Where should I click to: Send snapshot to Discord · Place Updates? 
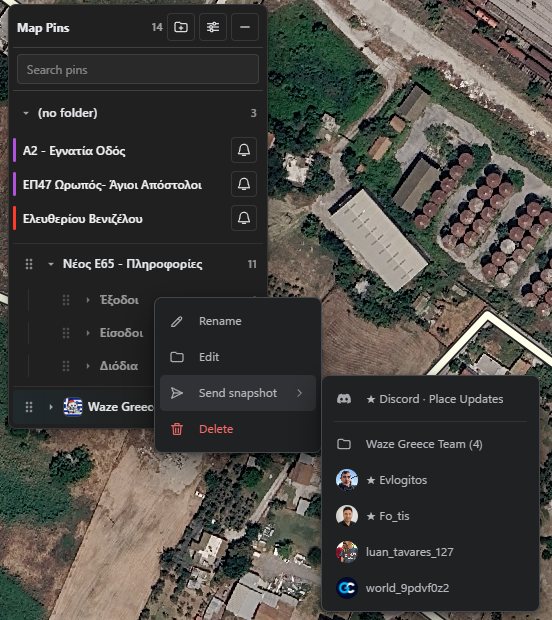pos(431,399)
